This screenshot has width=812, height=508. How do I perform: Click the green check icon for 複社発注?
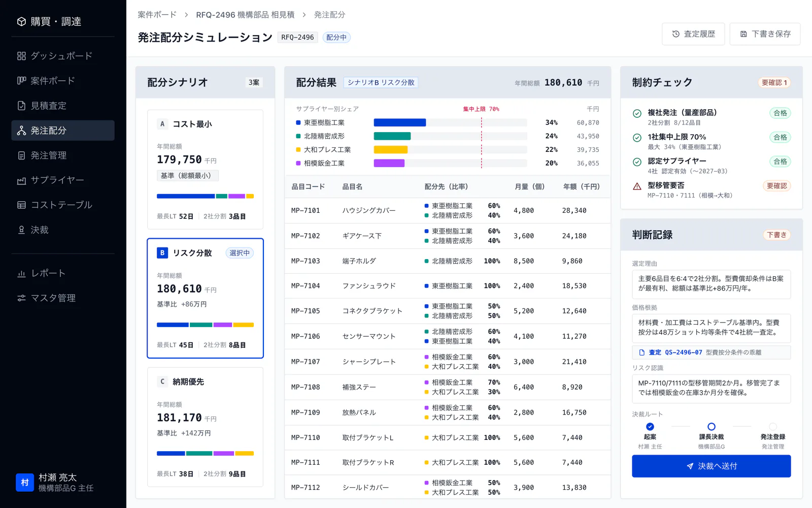[637, 113]
